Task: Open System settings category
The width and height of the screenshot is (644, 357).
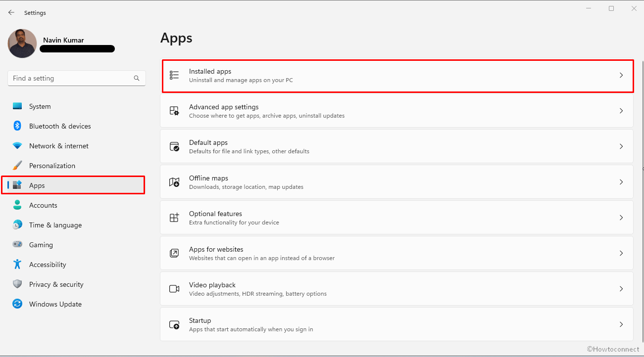Action: [77, 106]
